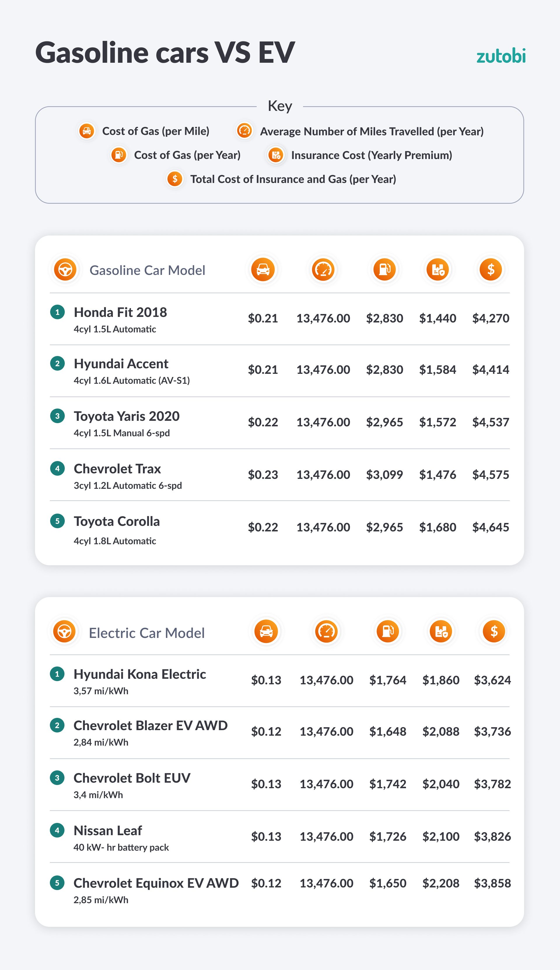This screenshot has height=970, width=560.
Task: Click the Hyundai Kona Electric model name
Action: (140, 674)
